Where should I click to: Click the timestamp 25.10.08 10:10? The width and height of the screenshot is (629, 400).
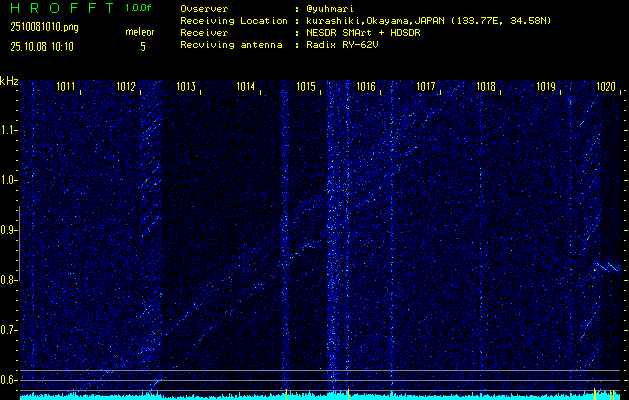click(42, 47)
